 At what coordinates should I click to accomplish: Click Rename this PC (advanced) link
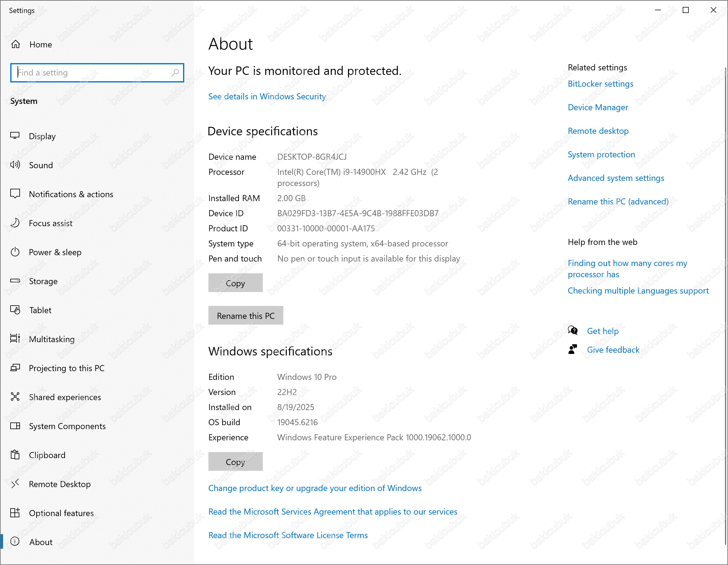point(618,201)
